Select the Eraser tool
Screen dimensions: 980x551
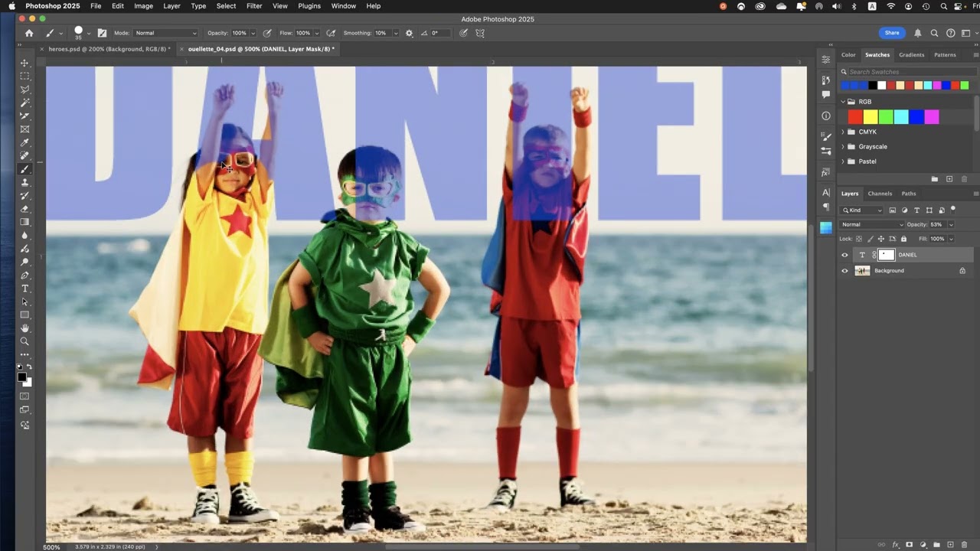24,209
